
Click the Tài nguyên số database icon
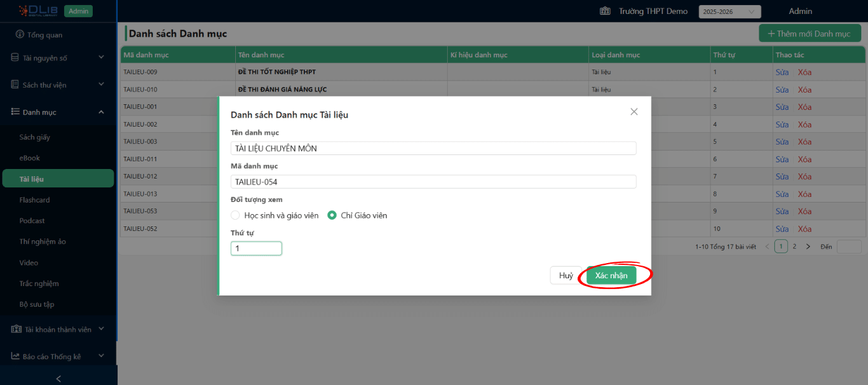[x=15, y=58]
